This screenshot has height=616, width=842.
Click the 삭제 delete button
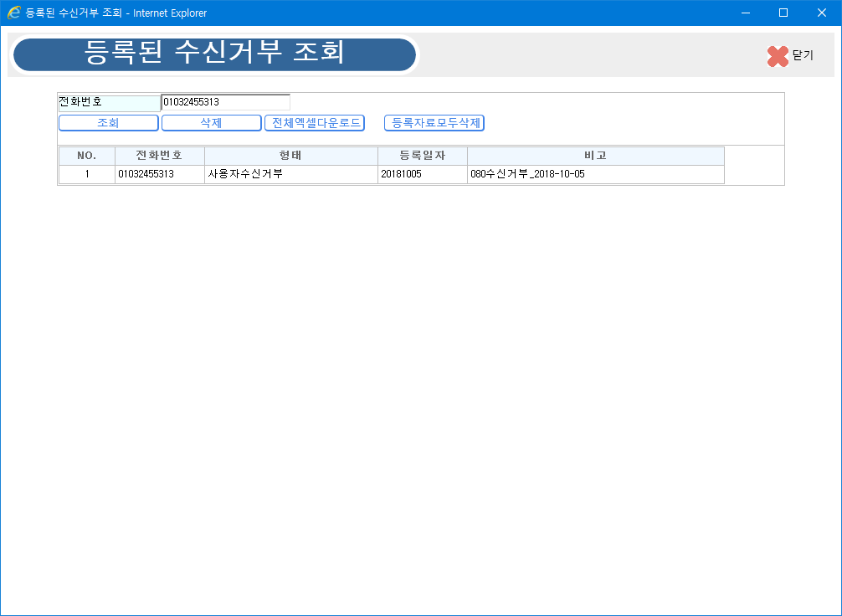point(212,123)
